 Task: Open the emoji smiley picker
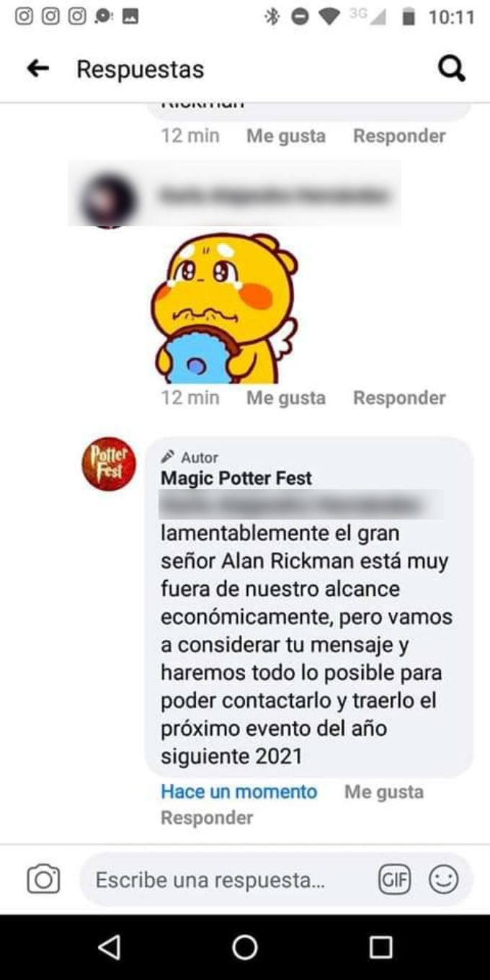tap(443, 879)
